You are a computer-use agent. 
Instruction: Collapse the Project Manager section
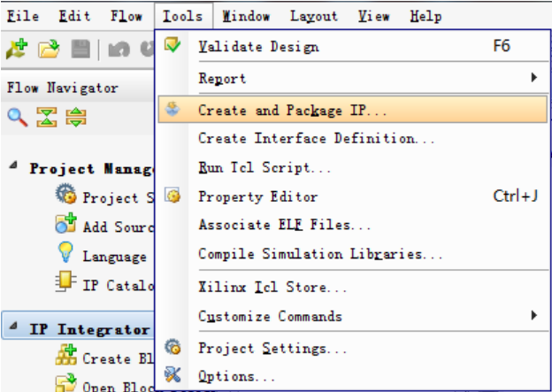[x=13, y=165]
